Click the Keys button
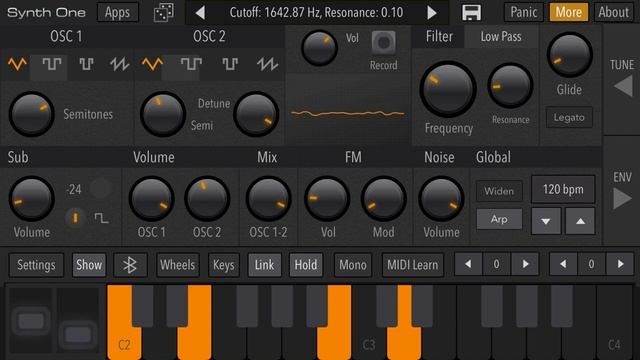The height and width of the screenshot is (360, 640). 224,265
